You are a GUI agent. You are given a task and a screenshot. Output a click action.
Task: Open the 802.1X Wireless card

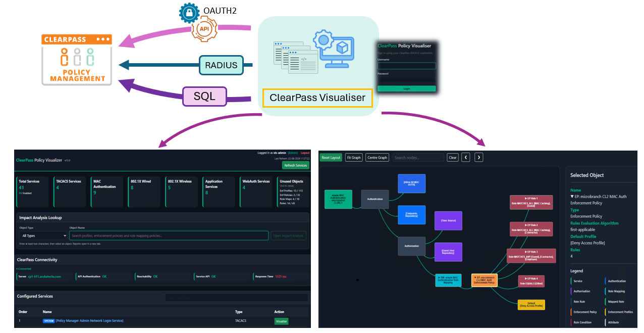click(x=182, y=192)
